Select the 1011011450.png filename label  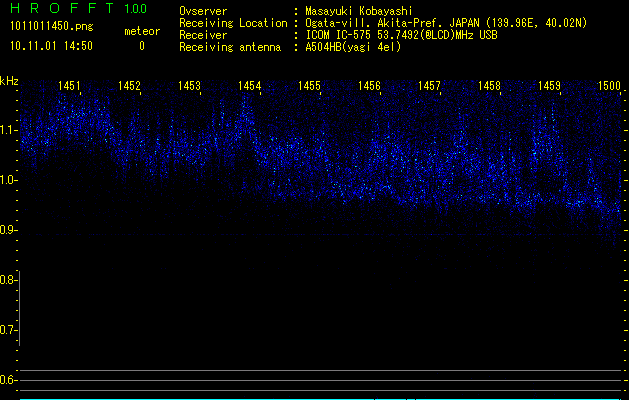50,26
